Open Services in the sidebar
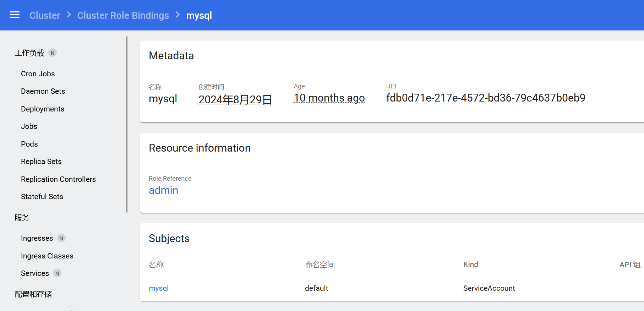 point(35,273)
